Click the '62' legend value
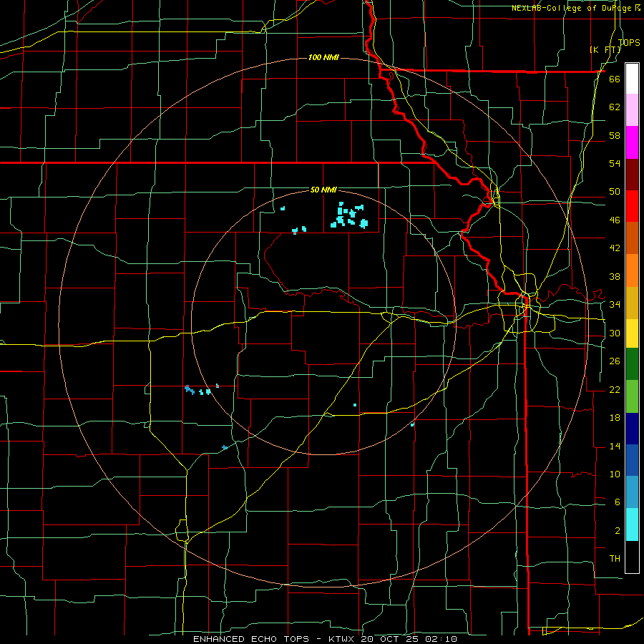 [615, 107]
